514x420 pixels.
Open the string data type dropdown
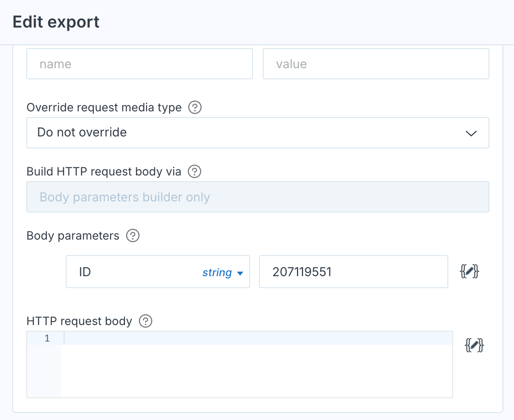tap(223, 272)
